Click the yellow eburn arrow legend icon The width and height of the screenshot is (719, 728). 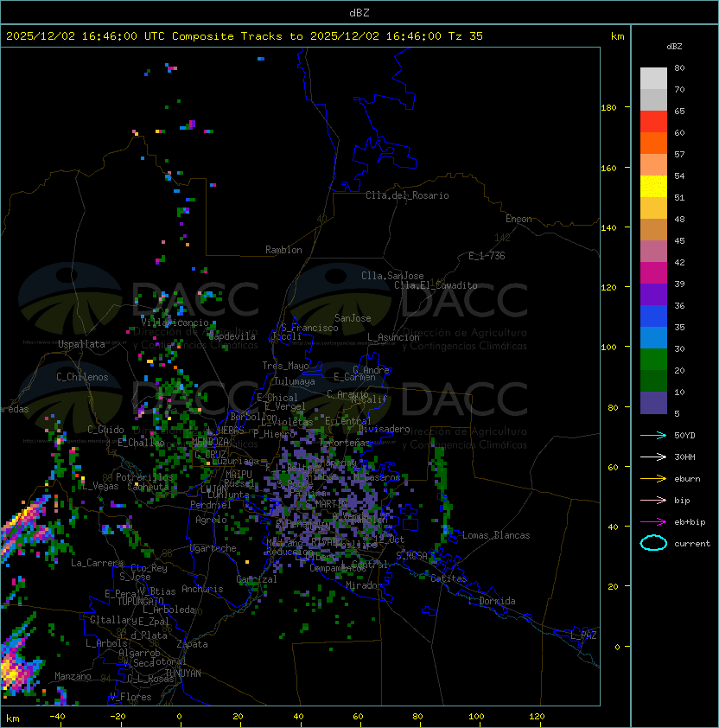[653, 478]
